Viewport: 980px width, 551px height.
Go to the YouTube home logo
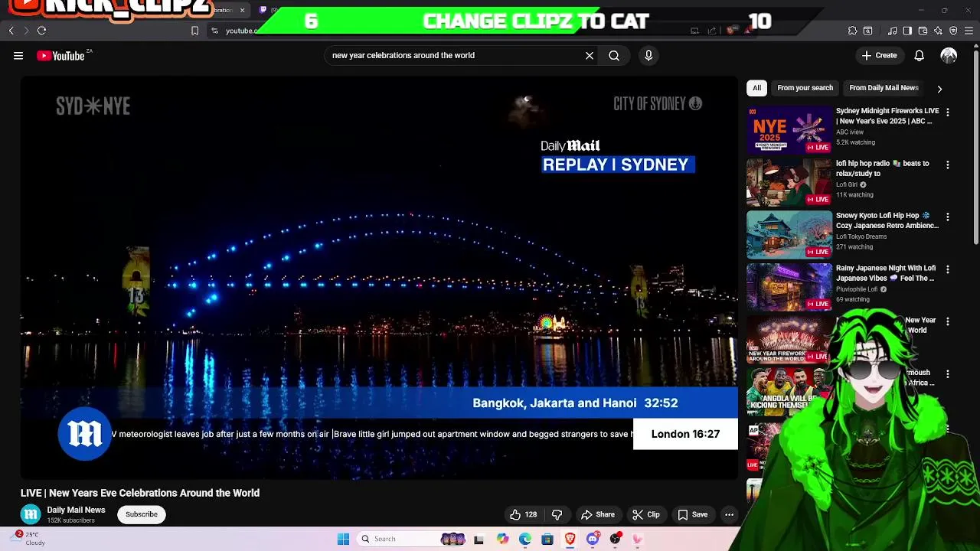point(60,56)
